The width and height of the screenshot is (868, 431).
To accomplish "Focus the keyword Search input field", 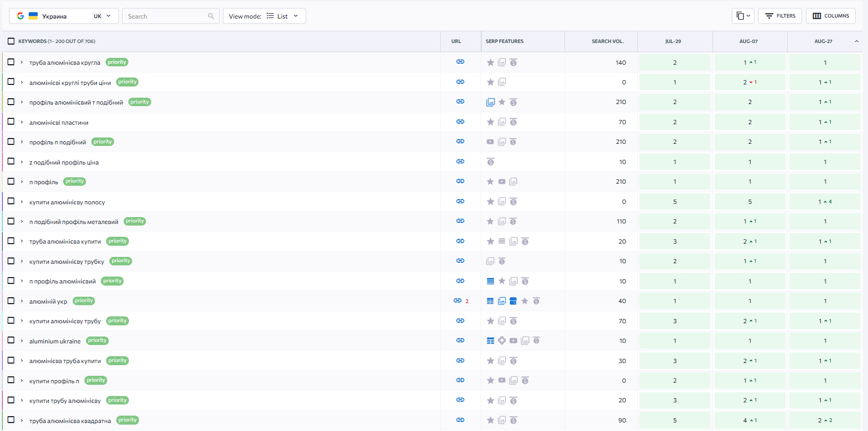I will pos(166,16).
